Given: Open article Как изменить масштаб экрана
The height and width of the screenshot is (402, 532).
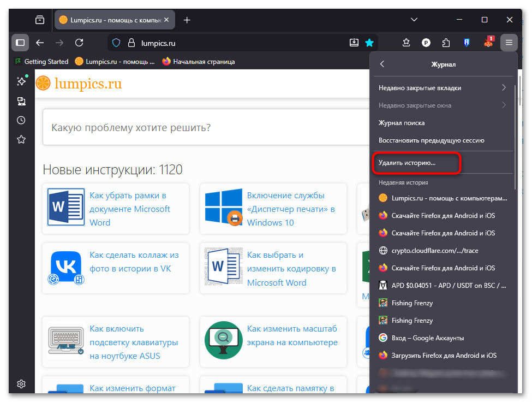Looking at the screenshot, I should click(292, 335).
